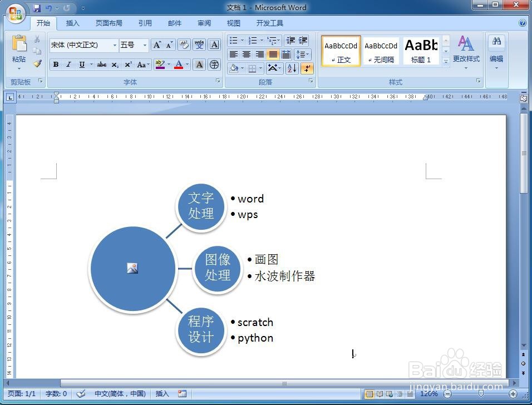Toggle Bold formatting
The image size is (532, 405).
(x=56, y=65)
